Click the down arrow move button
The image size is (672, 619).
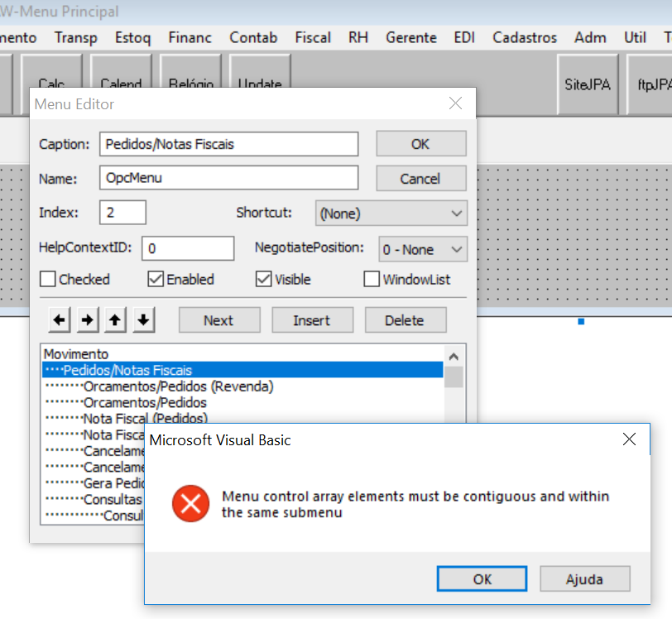(x=143, y=319)
